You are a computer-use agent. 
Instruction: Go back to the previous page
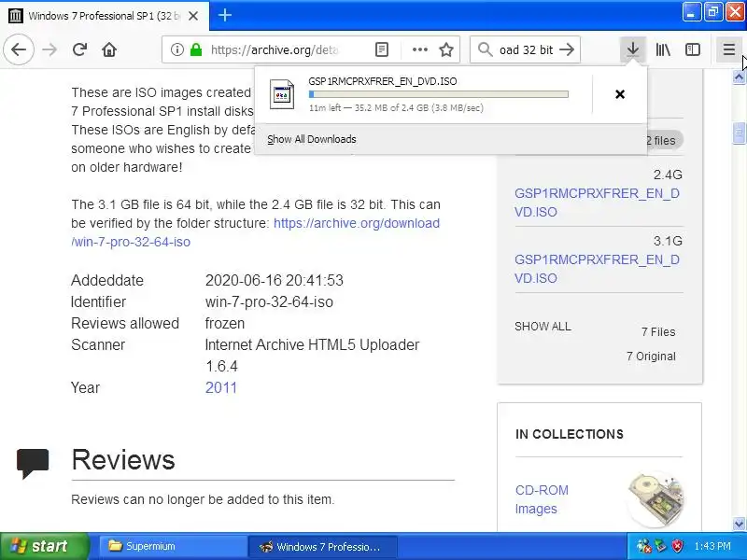(19, 49)
